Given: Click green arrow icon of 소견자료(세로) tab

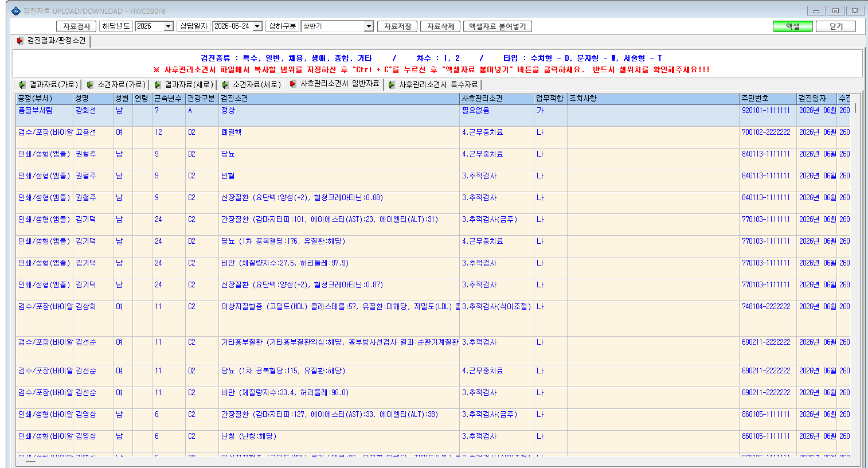Looking at the screenshot, I should click(225, 84).
